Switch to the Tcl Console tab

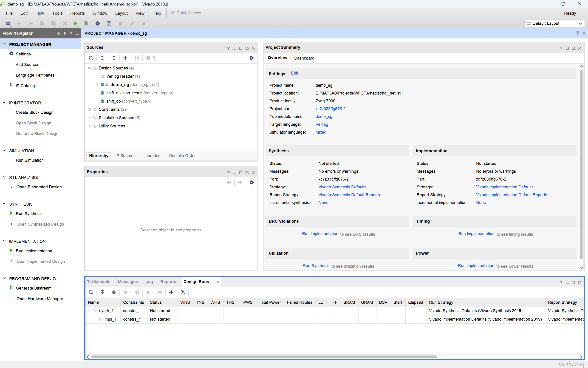[99, 282]
